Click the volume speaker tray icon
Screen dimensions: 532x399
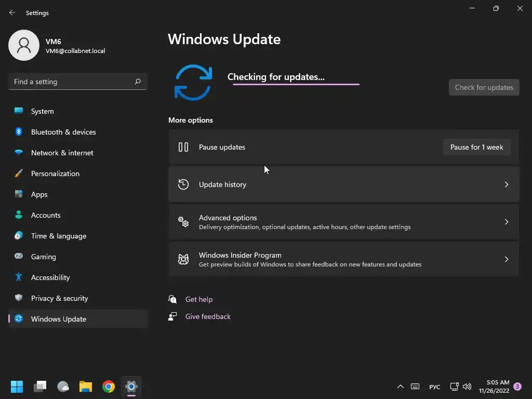[x=467, y=387]
